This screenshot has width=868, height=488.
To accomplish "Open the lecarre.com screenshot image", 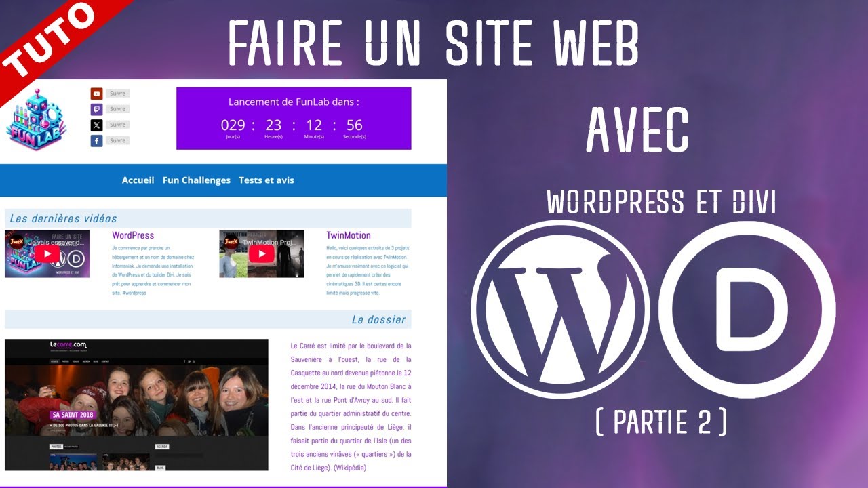I will click(136, 405).
